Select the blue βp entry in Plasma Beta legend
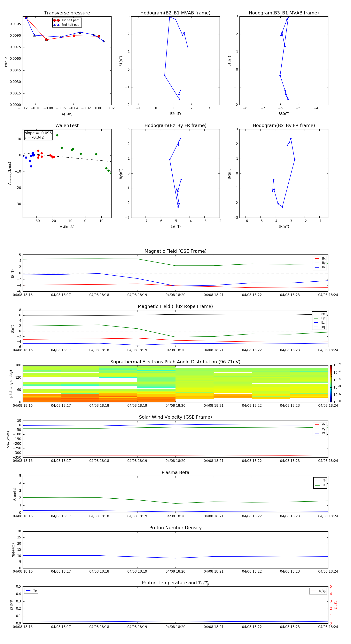 (320, 480)
